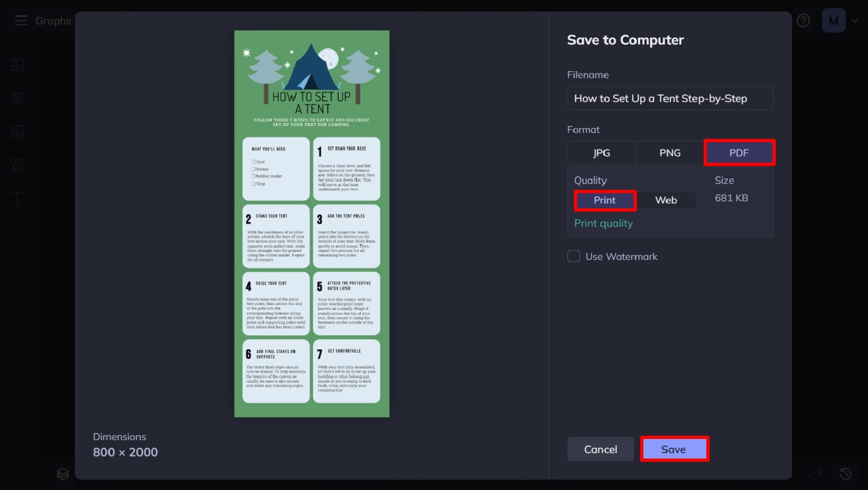Screen dimensions: 868x490
Task: Click the M profile avatar
Action: point(833,20)
